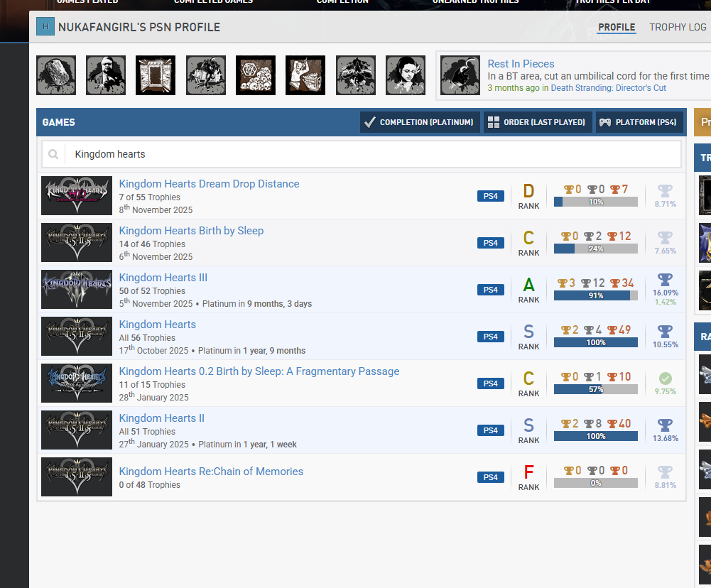Click the PS4 badge on Kingdom Hearts III row
Screen dimensions: 711x588
[x=490, y=290]
